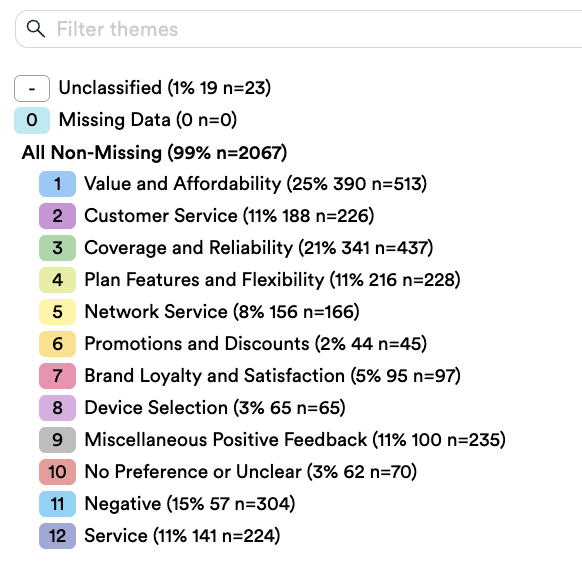
Task: Click the yellow number 5 badge
Action: (x=58, y=312)
